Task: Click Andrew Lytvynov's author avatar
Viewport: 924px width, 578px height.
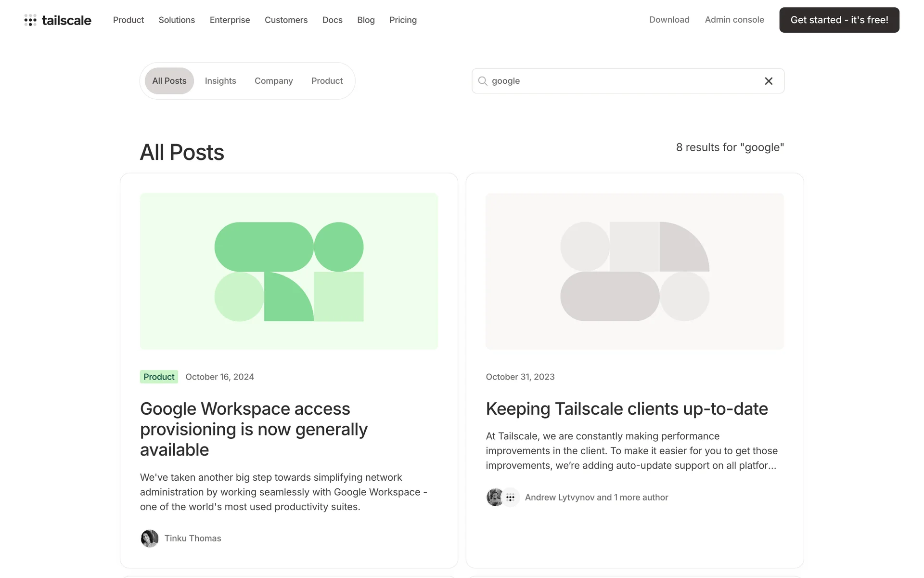Action: 494,498
